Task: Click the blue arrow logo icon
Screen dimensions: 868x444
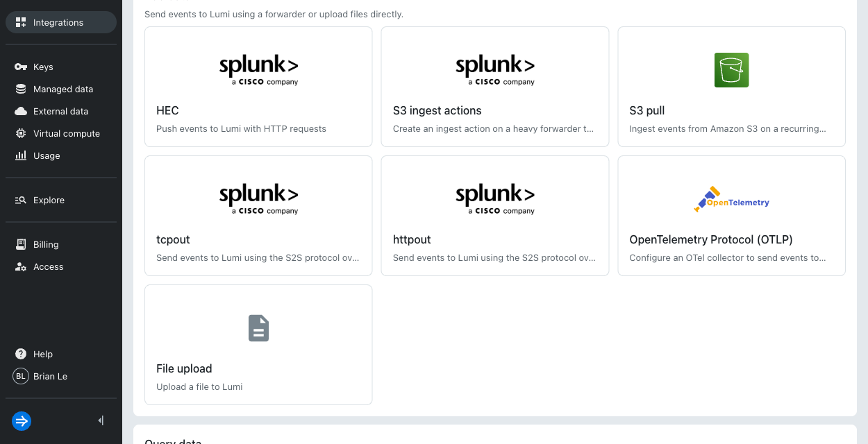Action: [22, 420]
